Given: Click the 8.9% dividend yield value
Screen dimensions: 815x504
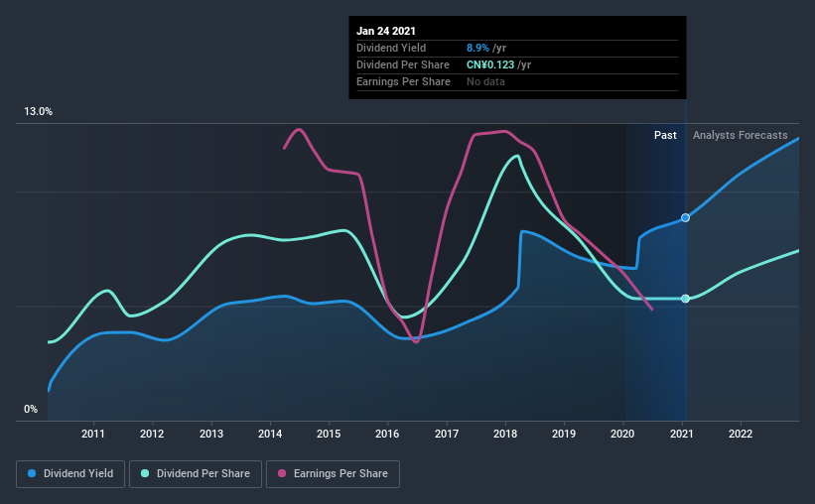Looking at the screenshot, I should tap(477, 48).
